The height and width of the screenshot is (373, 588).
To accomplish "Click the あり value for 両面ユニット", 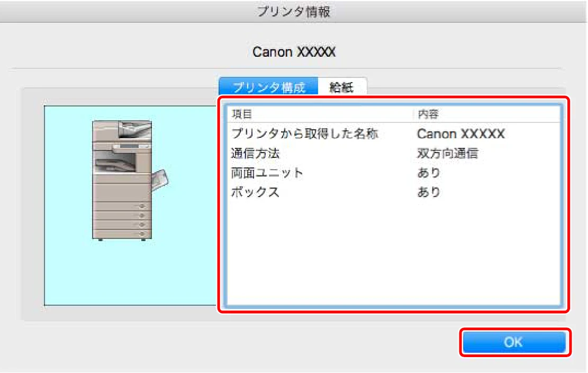I will click(429, 173).
